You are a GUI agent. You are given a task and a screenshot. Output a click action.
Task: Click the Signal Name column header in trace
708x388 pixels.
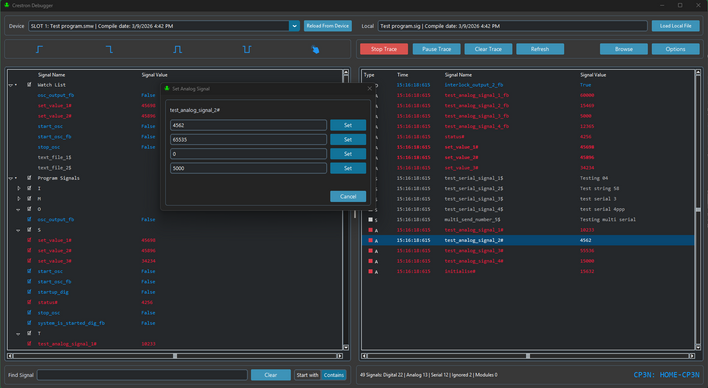[x=458, y=75]
